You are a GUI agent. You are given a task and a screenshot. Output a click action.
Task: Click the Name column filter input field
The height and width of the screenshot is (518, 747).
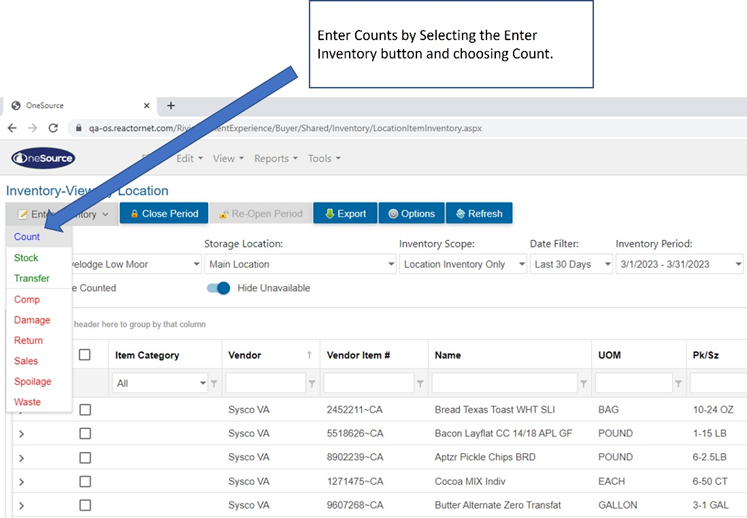(x=503, y=383)
